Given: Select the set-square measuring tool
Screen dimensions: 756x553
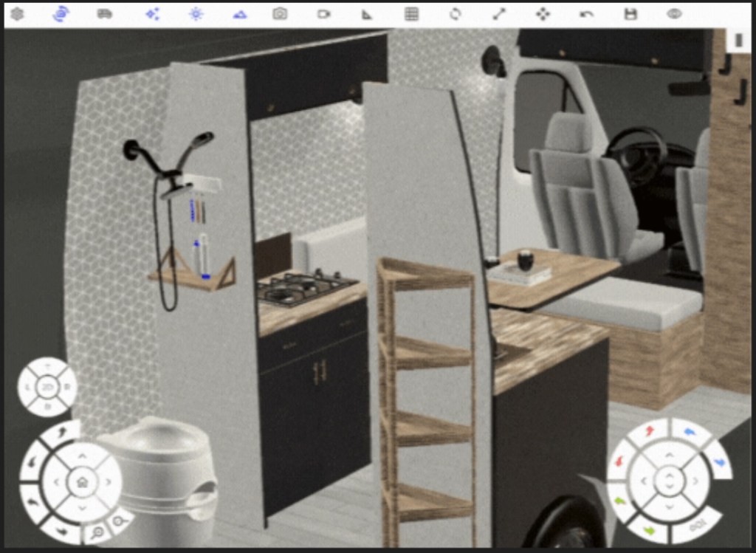Looking at the screenshot, I should (x=367, y=14).
